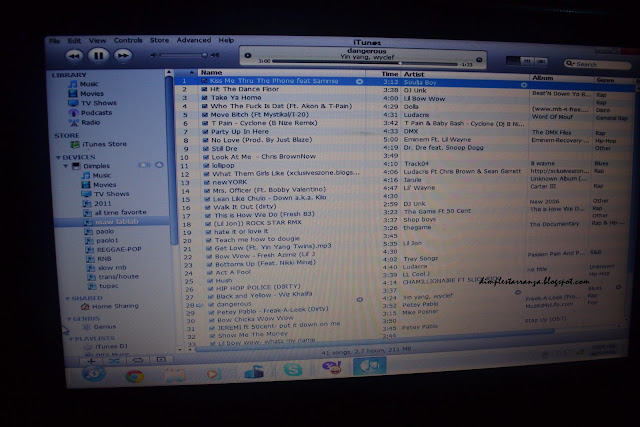Collapse the GENIUS section
Viewport: 640px width, 427px height.
click(69, 319)
